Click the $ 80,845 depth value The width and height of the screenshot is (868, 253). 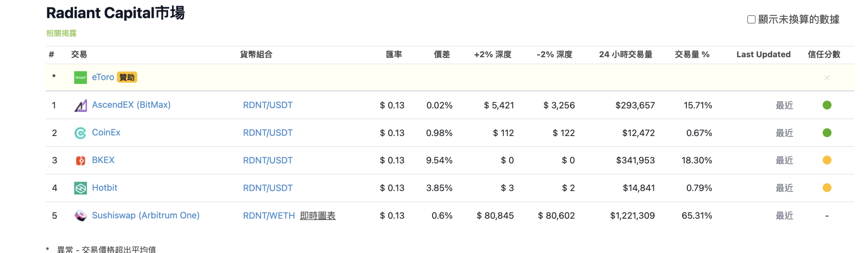(495, 216)
